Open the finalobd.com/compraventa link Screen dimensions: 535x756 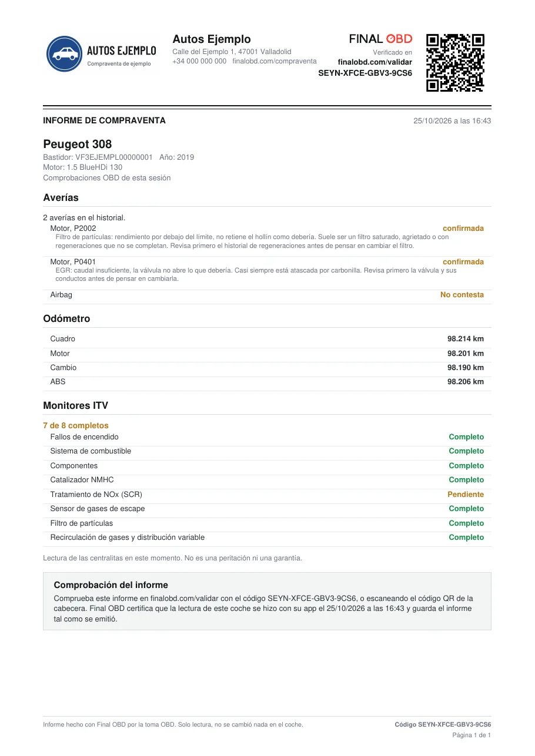275,61
